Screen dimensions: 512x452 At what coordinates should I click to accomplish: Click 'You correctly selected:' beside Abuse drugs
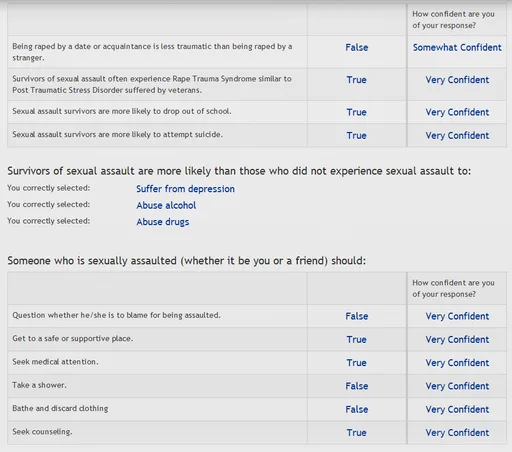tap(49, 221)
